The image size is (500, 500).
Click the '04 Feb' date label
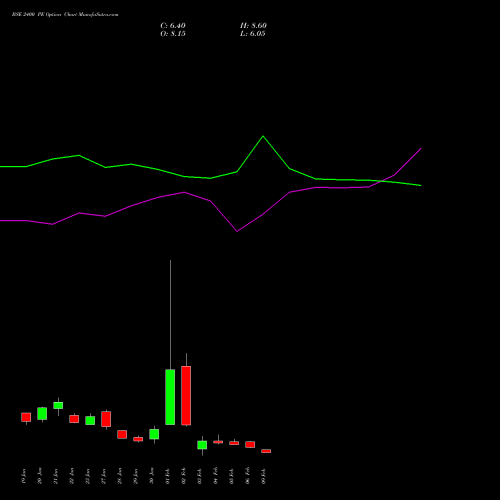pos(216,476)
